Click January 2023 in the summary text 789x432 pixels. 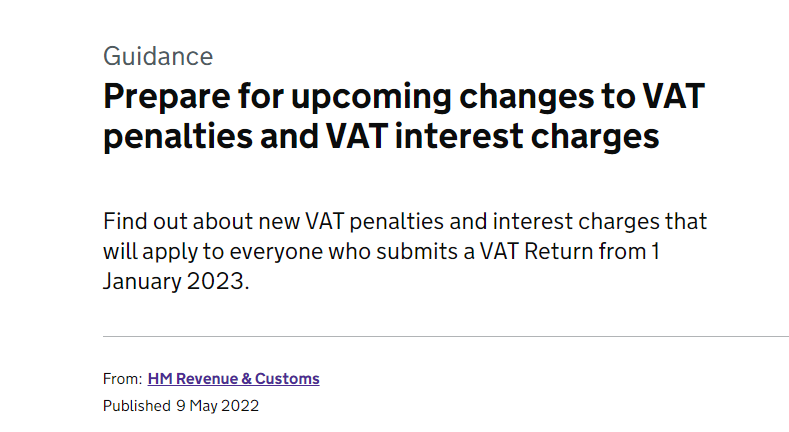[x=173, y=281]
